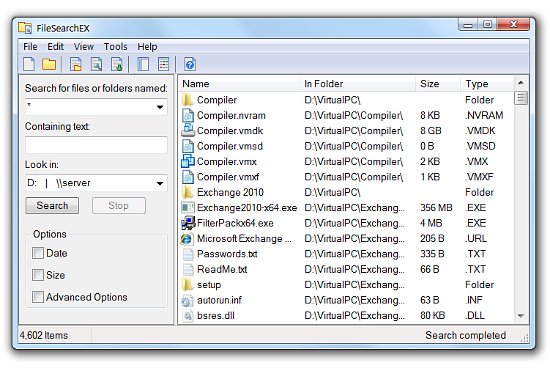The image size is (550, 368).
Task: Click the results scrollbar up arrow
Action: coord(521,83)
